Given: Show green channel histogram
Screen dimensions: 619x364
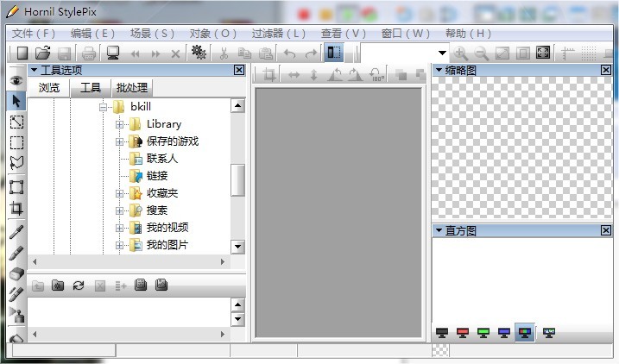Looking at the screenshot, I should click(x=483, y=333).
